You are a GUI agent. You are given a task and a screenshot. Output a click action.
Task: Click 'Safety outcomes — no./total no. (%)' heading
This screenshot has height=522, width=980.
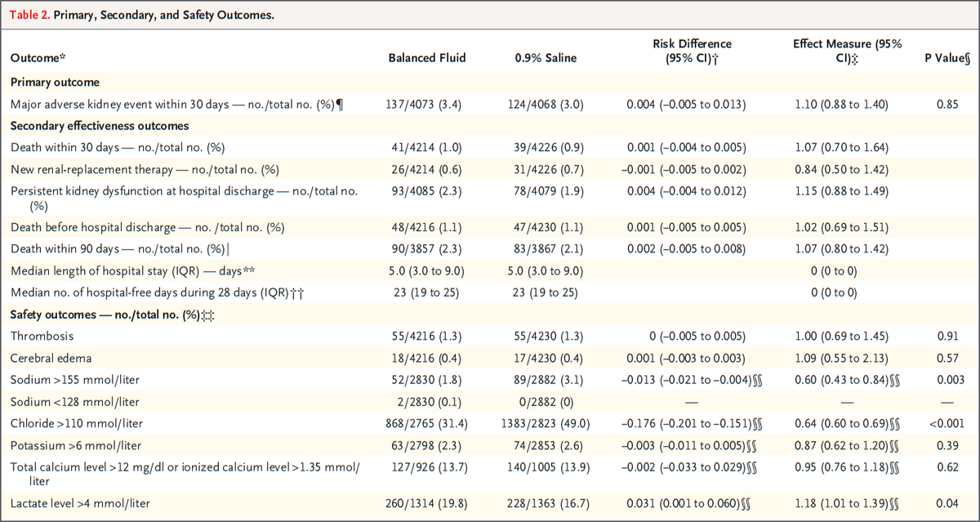113,314
